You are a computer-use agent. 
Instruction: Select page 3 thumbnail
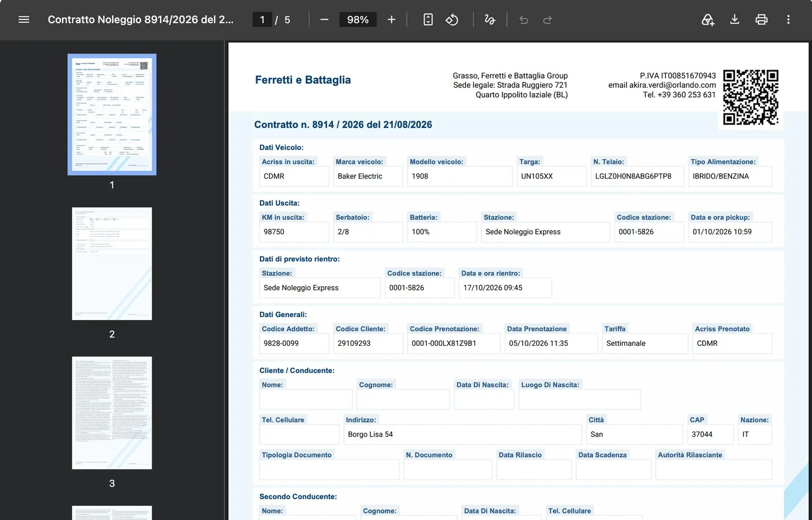coord(112,413)
